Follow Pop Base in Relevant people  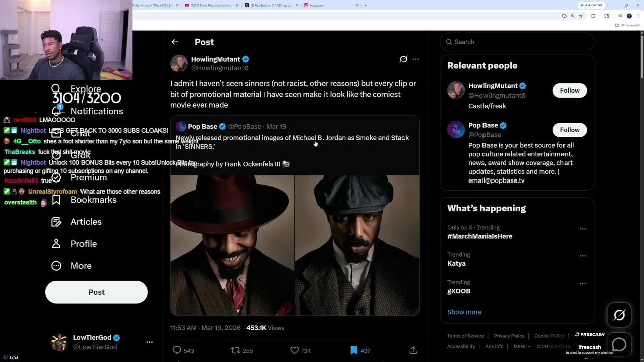570,130
